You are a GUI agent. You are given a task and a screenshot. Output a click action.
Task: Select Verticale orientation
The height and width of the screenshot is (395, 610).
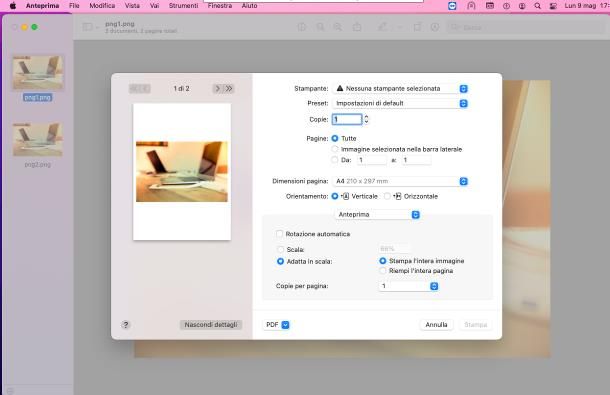coord(335,196)
